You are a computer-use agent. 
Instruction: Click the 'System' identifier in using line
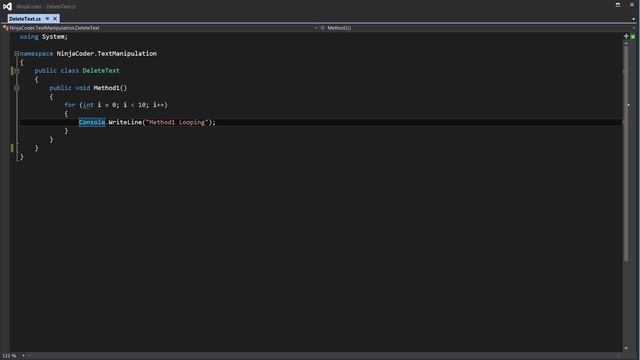tap(53, 37)
